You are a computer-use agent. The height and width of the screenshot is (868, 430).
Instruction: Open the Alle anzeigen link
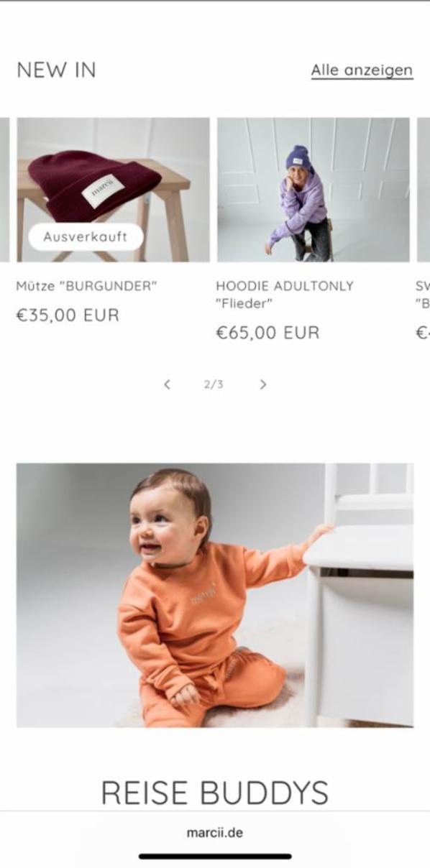(x=362, y=70)
